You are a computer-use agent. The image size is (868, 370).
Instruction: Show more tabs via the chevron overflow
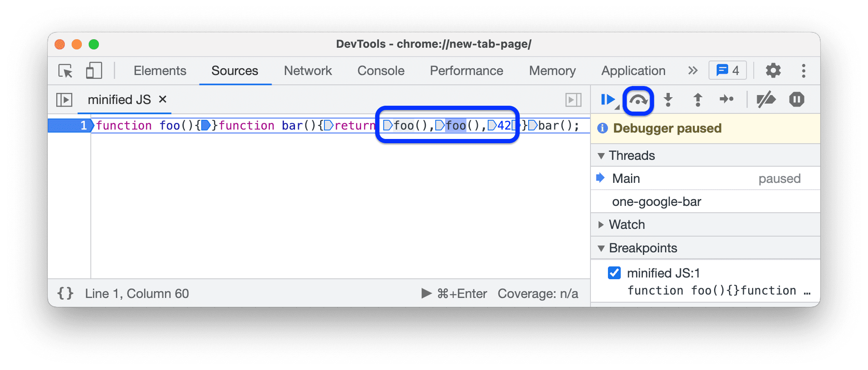[693, 71]
